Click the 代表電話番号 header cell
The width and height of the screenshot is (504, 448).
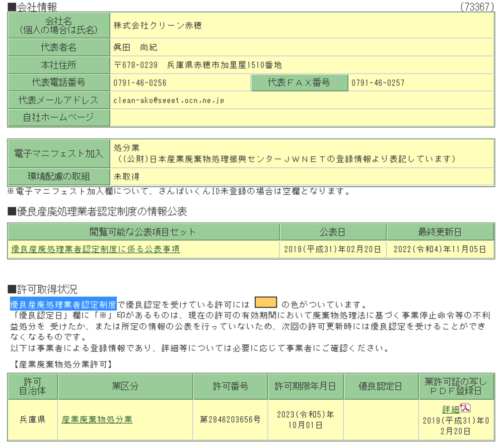point(59,82)
